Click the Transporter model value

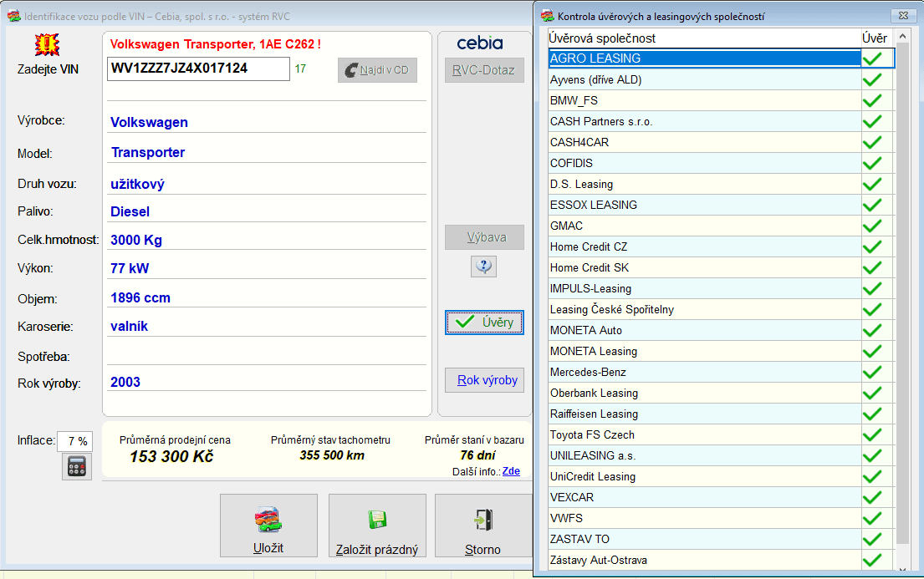(x=148, y=153)
